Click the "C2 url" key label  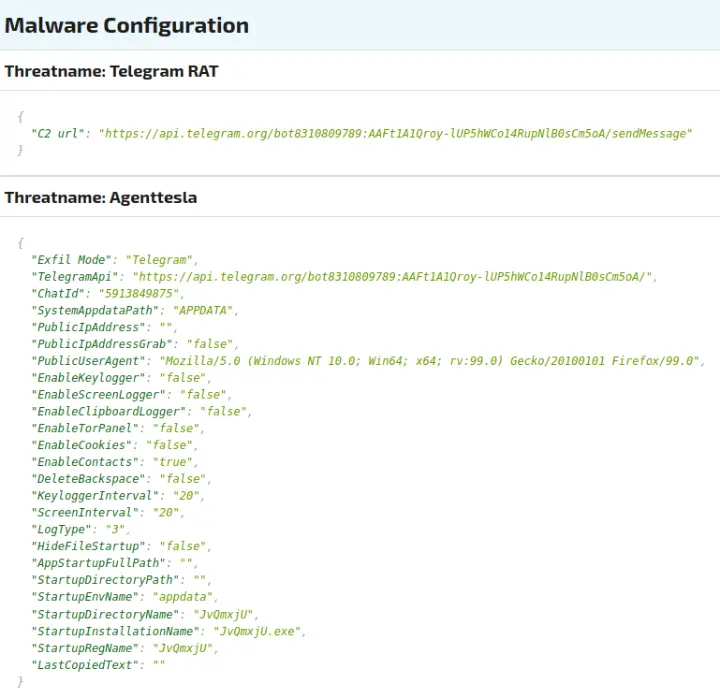(58, 133)
